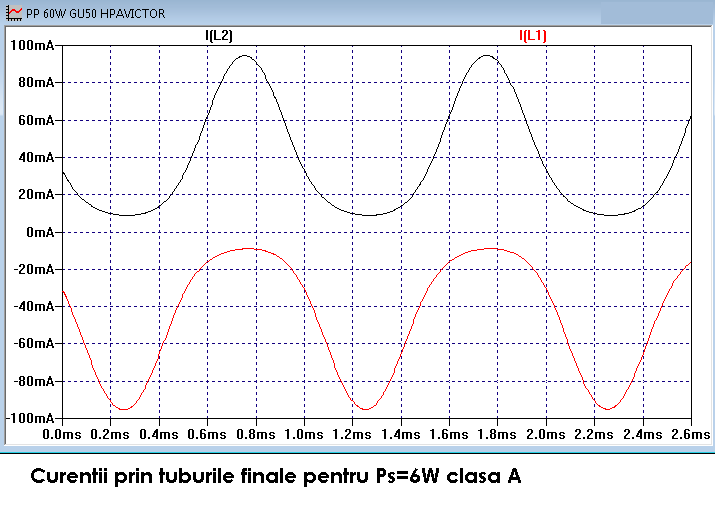
Task: Click the 0.6ms time axis label
Action: [207, 435]
